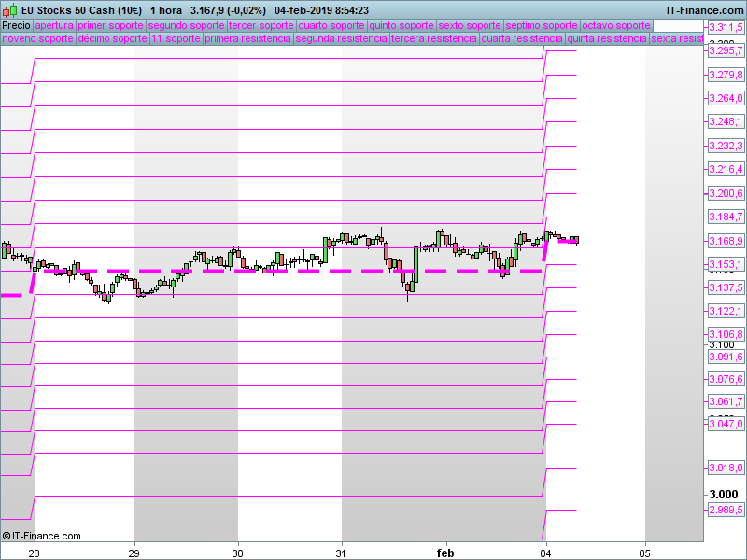747x560 pixels.
Task: Click the 'noveno soporte' label
Action: point(37,39)
